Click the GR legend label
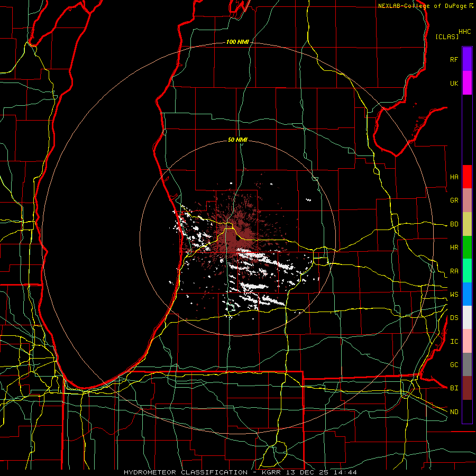 [x=454, y=200]
